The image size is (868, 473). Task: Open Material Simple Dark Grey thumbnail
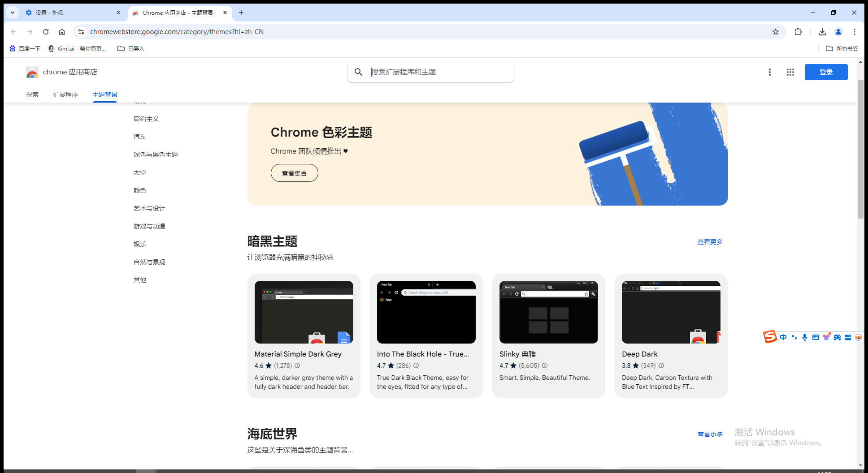pos(304,312)
